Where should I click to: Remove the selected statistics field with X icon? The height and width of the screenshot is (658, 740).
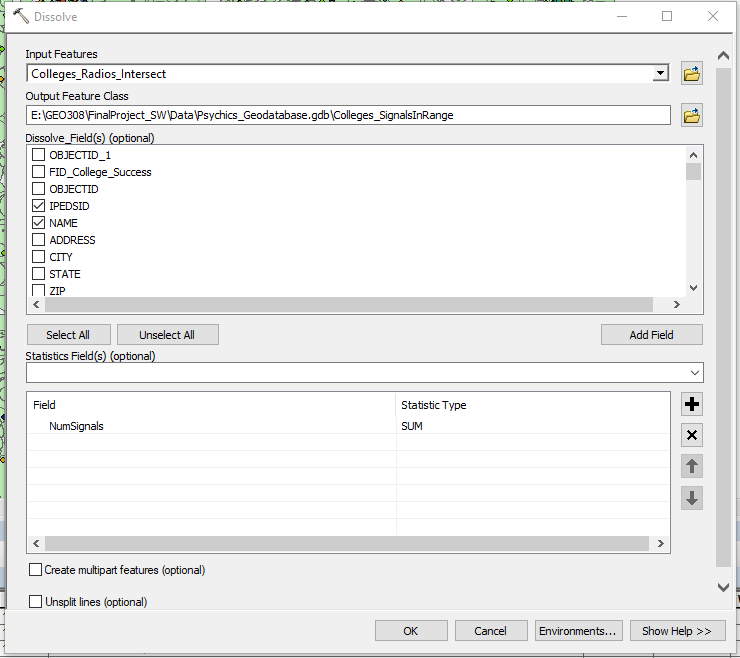point(691,435)
